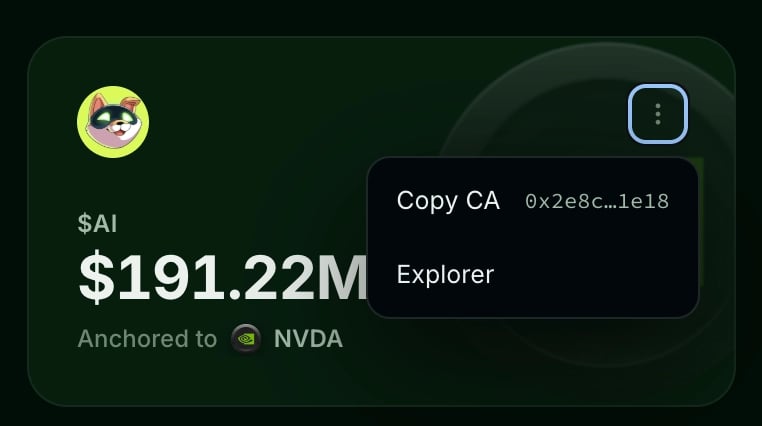Copy the 0x2e8c…1e18 contract address
The height and width of the screenshot is (426, 762).
[x=597, y=202]
